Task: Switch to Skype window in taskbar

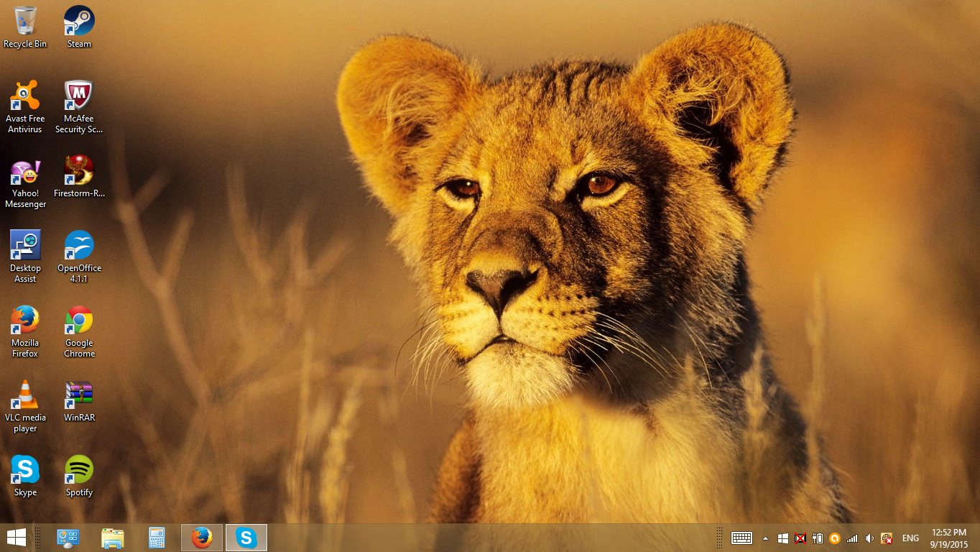Action: pos(246,538)
